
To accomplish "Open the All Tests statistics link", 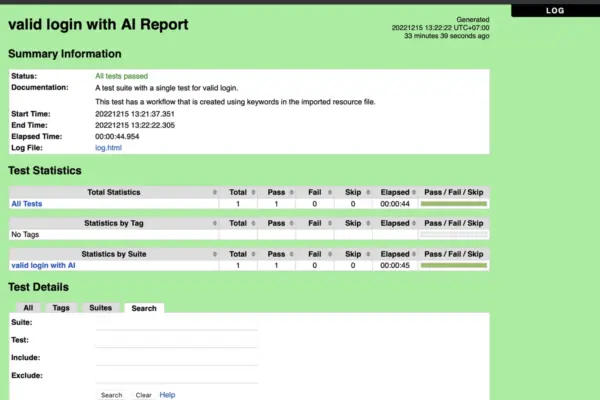I will 27,204.
